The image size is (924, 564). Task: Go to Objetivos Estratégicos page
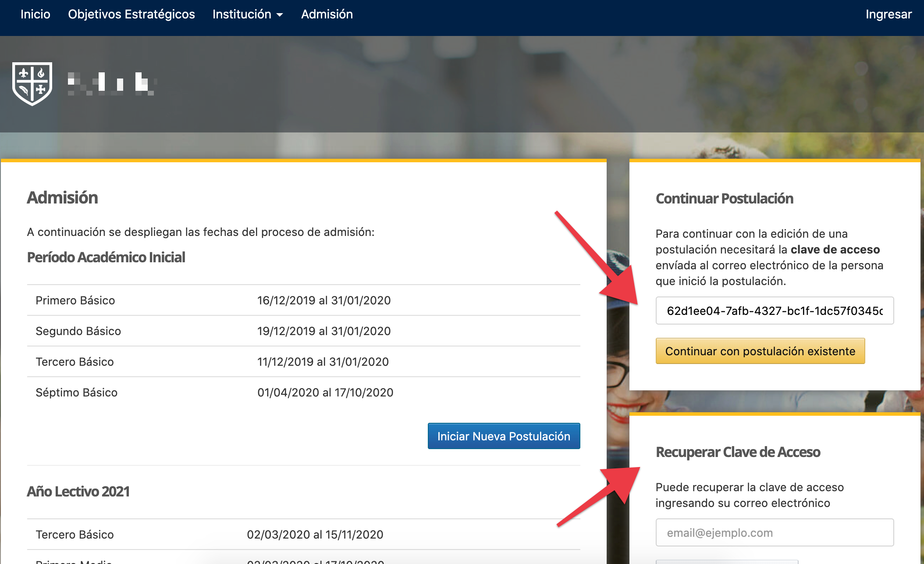(131, 14)
